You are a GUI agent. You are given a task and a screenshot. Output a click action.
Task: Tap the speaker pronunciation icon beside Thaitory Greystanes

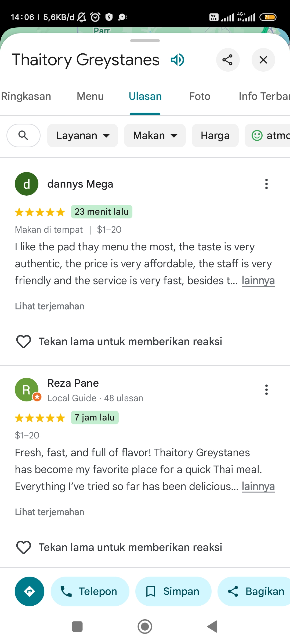177,60
